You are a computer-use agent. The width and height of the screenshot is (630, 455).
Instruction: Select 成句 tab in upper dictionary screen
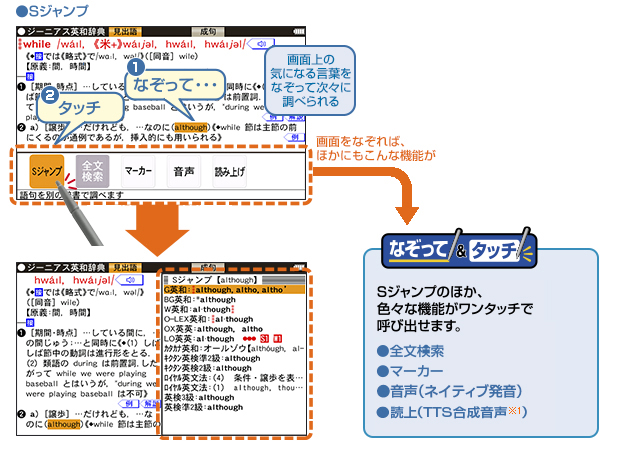pos(208,32)
